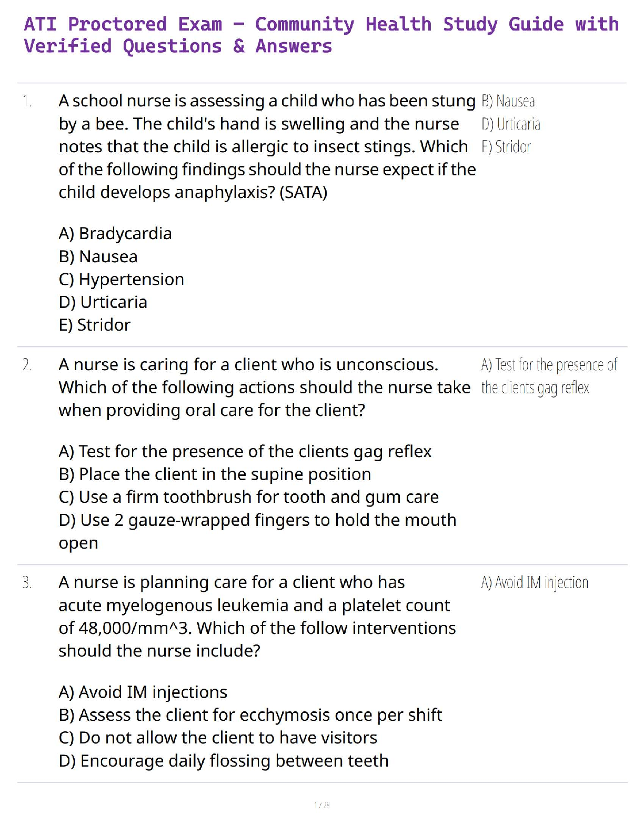
Task: Select option B) Assess client for ecchymosis
Action: click(250, 715)
